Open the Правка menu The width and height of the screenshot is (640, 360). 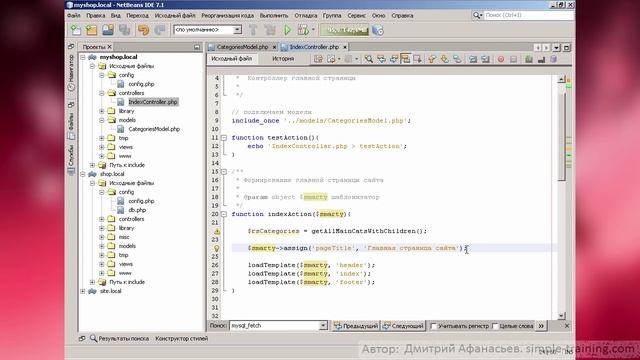pyautogui.click(x=96, y=16)
